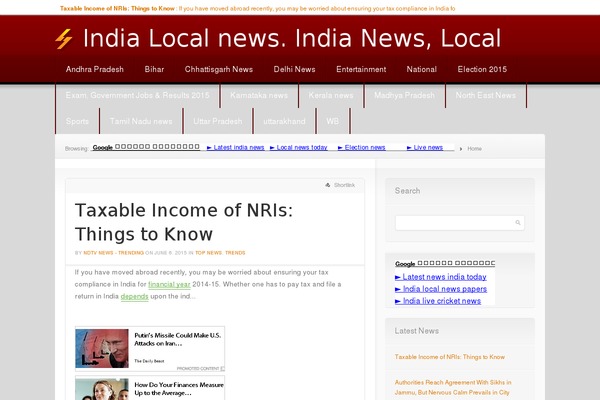Screen dimensions: 600x400
Task: Click the depends inline link
Action: 134,296
